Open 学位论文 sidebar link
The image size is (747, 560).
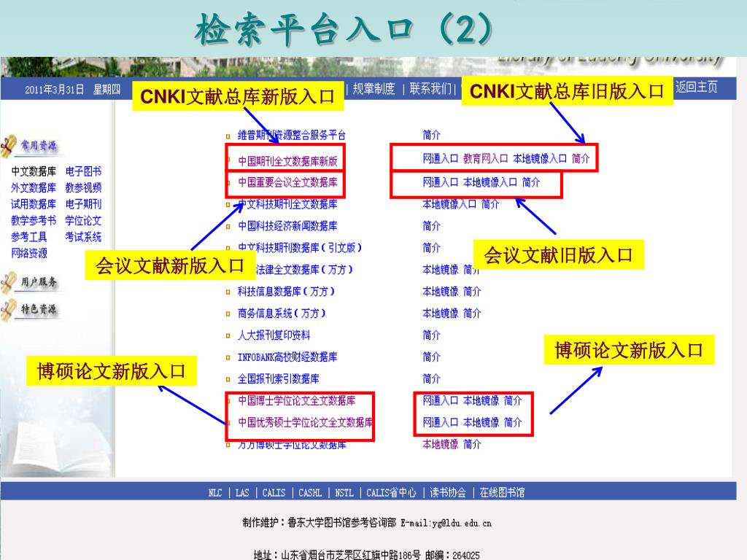pyautogui.click(x=83, y=220)
